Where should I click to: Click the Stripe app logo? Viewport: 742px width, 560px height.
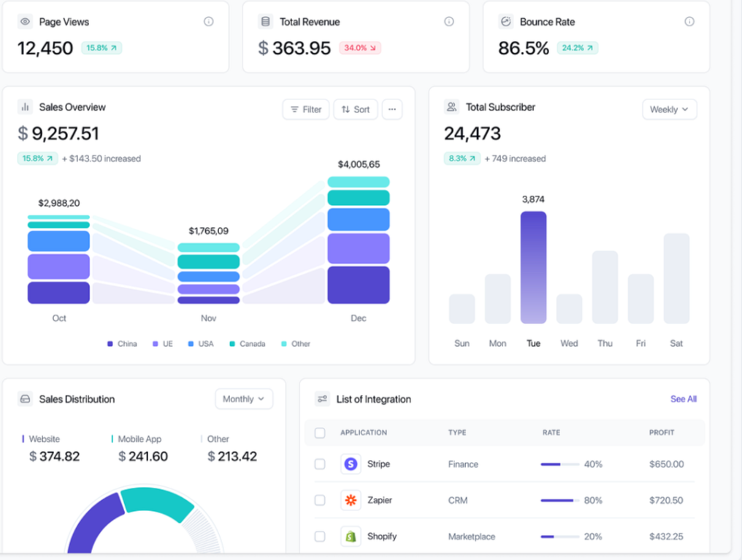click(x=351, y=464)
